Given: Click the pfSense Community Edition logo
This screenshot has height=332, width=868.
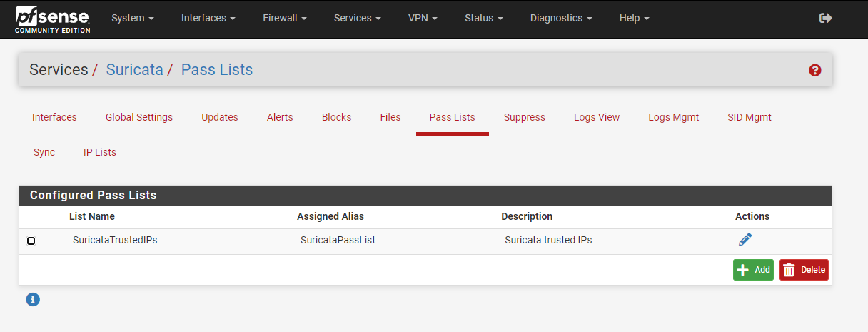Looking at the screenshot, I should click(x=53, y=19).
